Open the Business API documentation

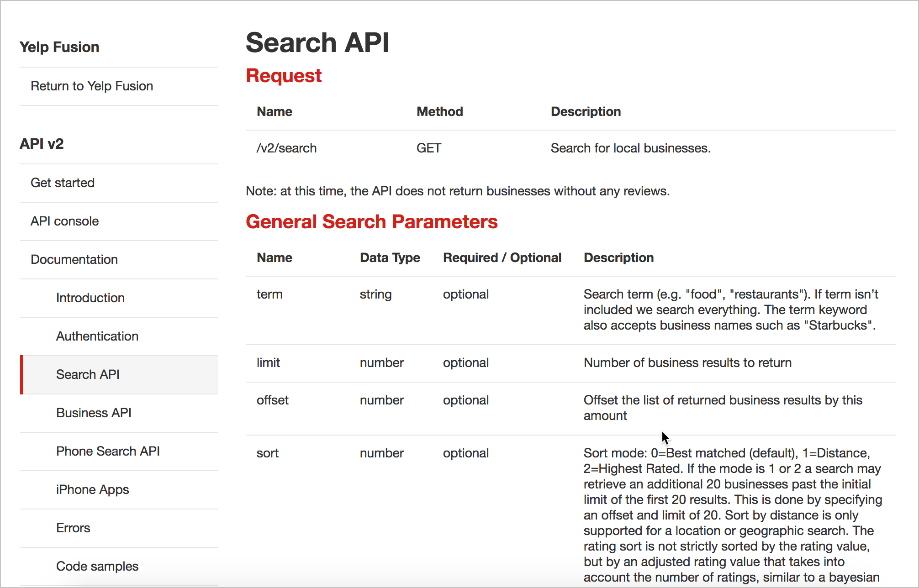click(x=94, y=413)
